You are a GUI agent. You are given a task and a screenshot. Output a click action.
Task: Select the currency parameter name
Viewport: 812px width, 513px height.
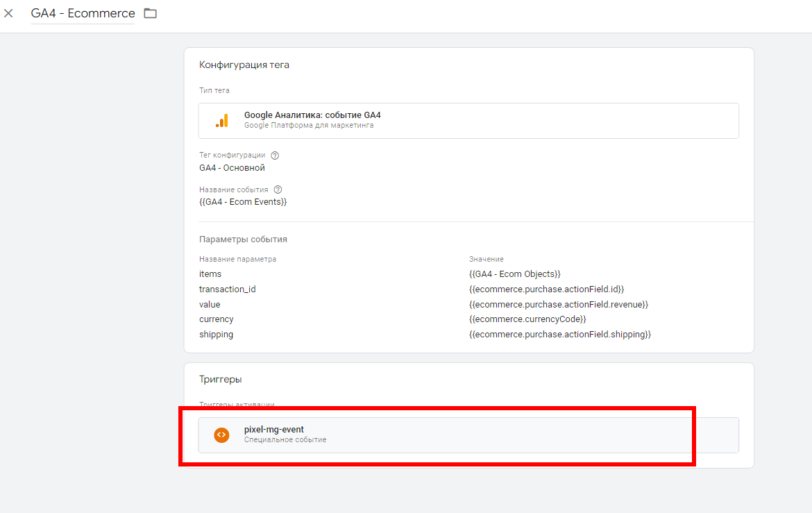(217, 319)
